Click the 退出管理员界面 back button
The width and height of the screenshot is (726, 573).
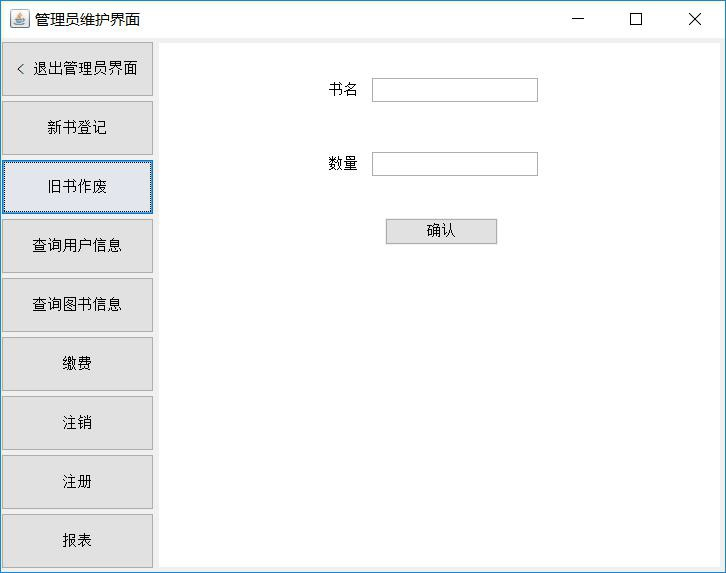point(77,69)
